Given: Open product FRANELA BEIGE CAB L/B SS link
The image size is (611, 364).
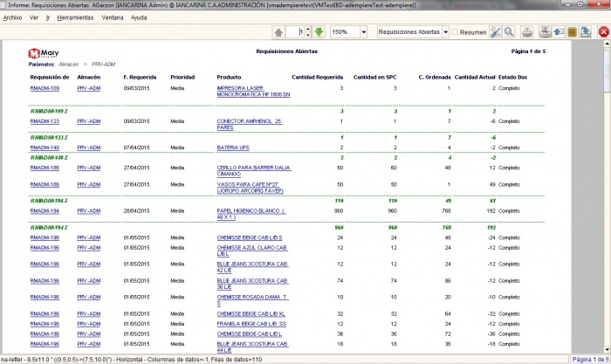Looking at the screenshot, I should [251, 324].
